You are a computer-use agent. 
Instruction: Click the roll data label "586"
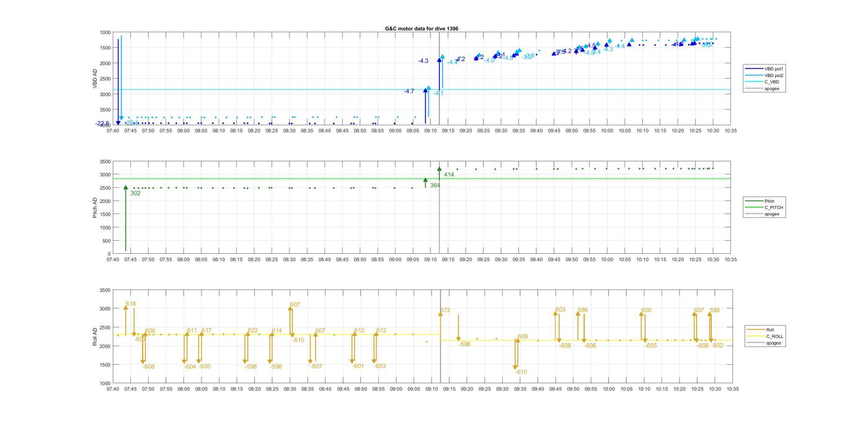(583, 310)
